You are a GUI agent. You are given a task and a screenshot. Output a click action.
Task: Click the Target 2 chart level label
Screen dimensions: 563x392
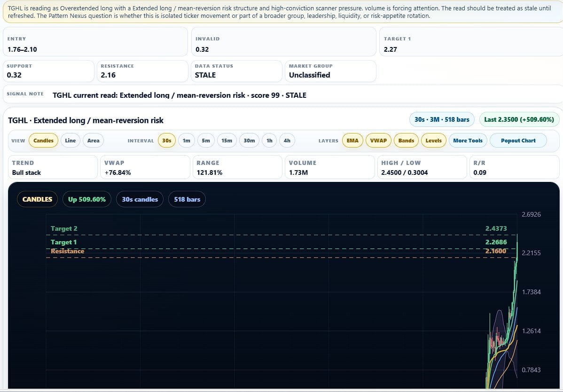click(x=64, y=228)
